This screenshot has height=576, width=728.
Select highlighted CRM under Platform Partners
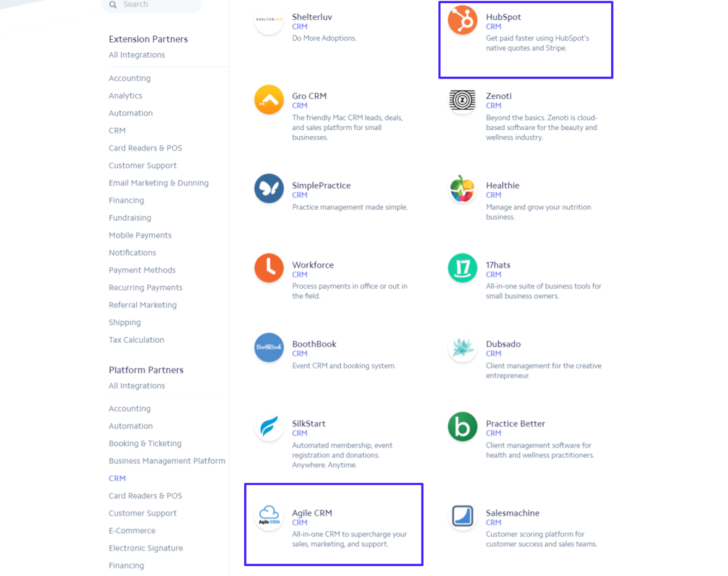point(117,478)
